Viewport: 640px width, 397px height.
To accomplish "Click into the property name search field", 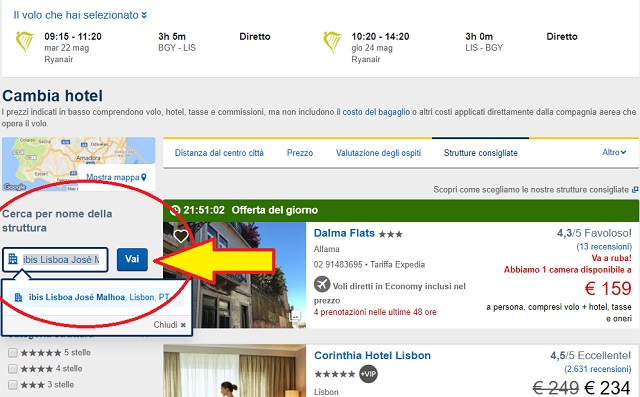I will pyautogui.click(x=55, y=259).
